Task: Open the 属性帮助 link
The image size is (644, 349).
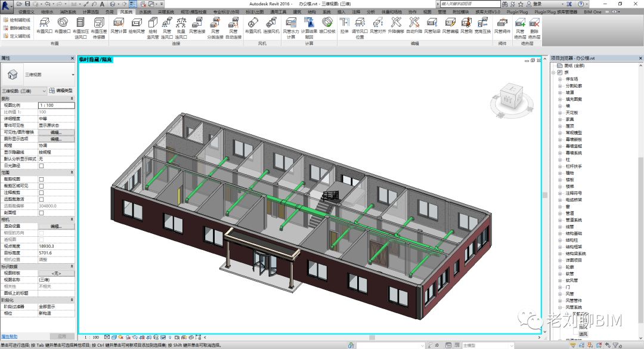Action: pos(9,336)
